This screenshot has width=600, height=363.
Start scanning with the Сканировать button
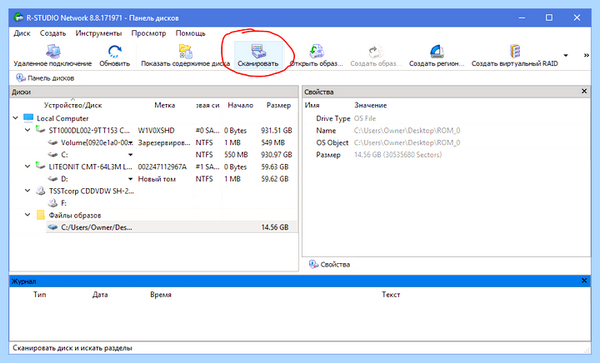point(258,55)
